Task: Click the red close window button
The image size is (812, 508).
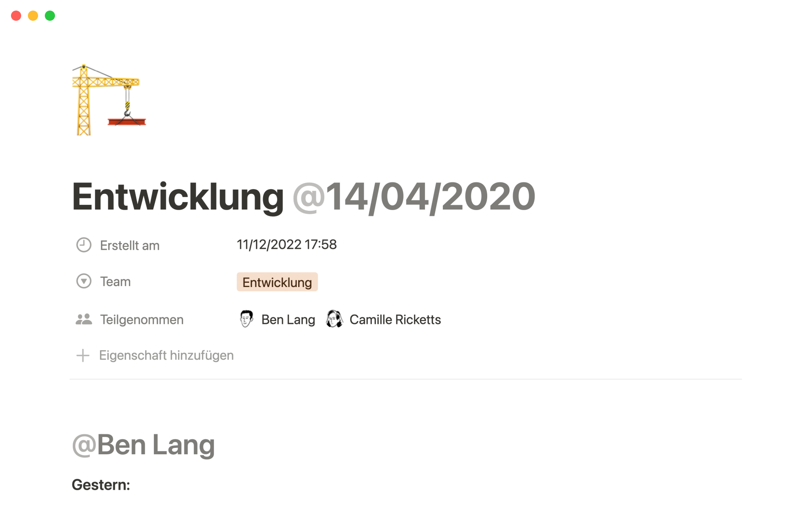Action: [16, 16]
